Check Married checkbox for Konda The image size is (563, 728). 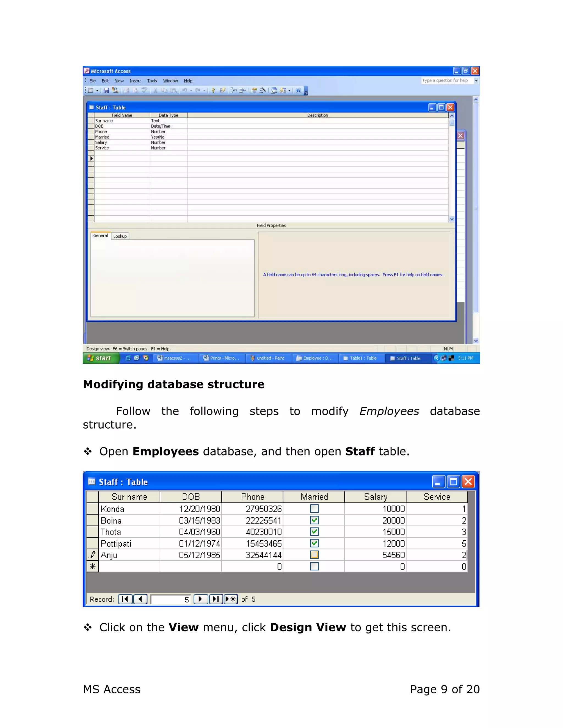pyautogui.click(x=314, y=509)
